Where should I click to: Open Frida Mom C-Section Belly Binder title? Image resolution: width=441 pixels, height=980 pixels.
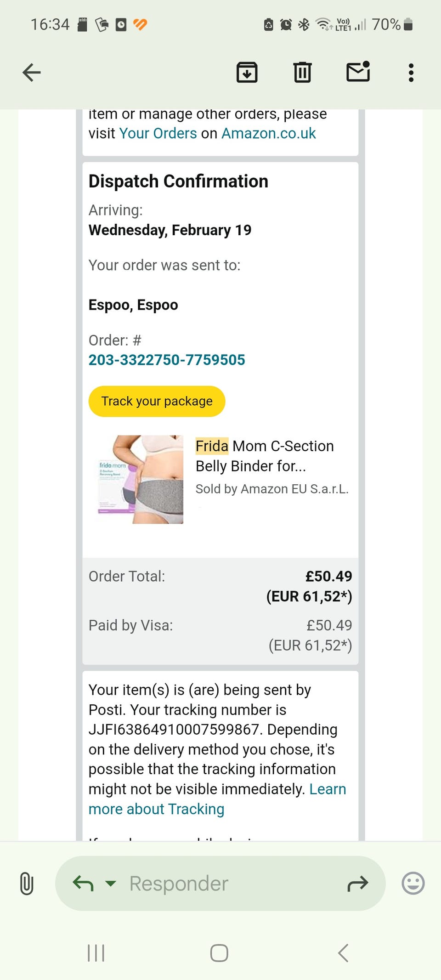pyautogui.click(x=265, y=456)
